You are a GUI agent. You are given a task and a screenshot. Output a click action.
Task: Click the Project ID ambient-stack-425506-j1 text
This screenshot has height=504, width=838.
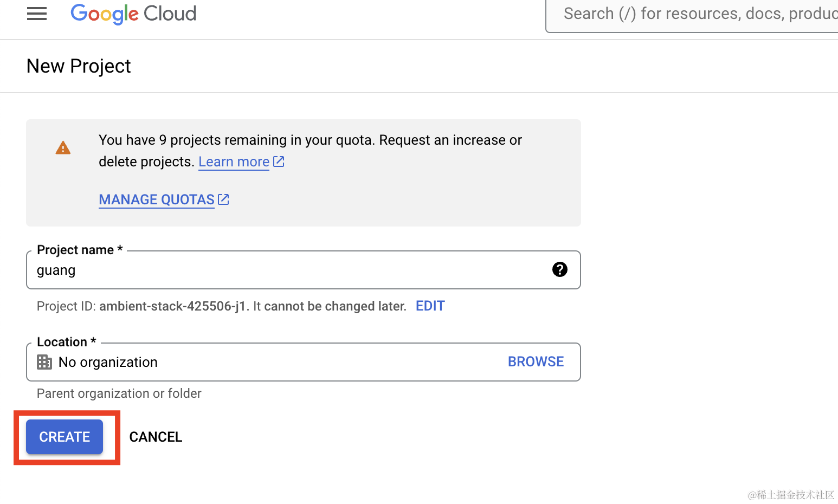click(172, 306)
